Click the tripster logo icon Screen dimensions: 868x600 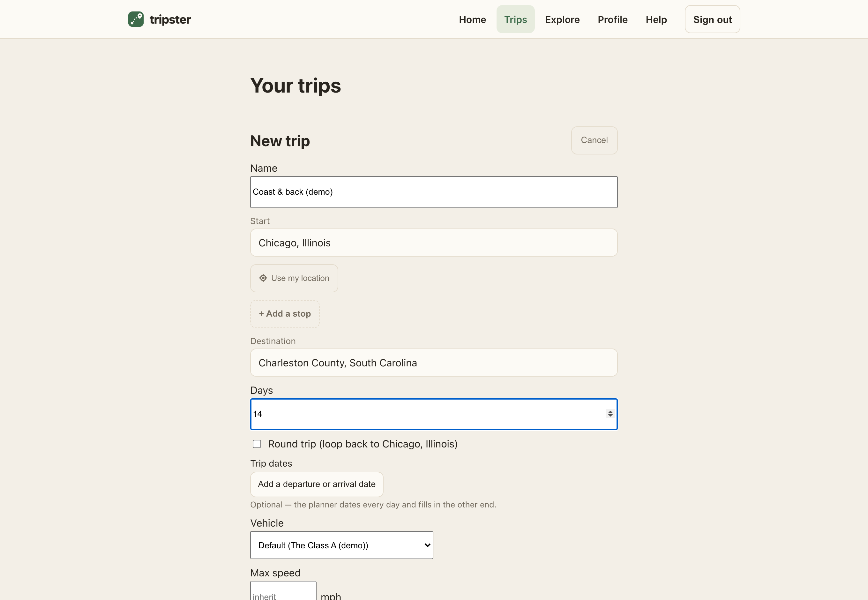point(136,19)
